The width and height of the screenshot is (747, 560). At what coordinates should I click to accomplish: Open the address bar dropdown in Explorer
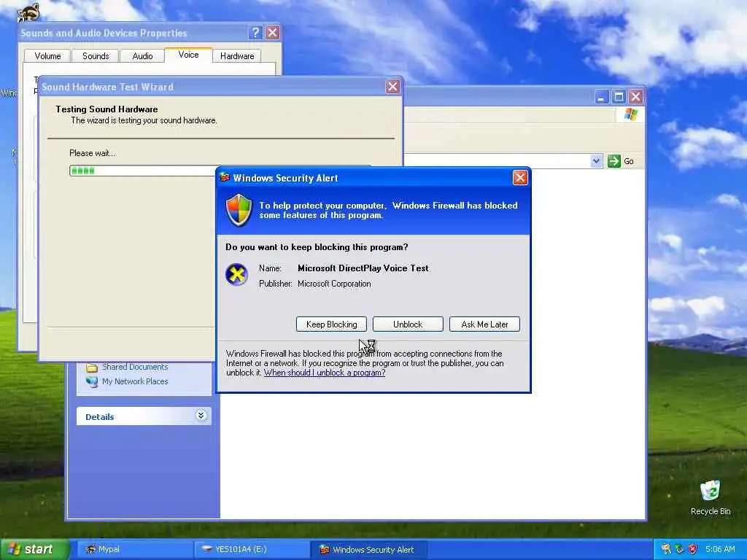point(596,161)
